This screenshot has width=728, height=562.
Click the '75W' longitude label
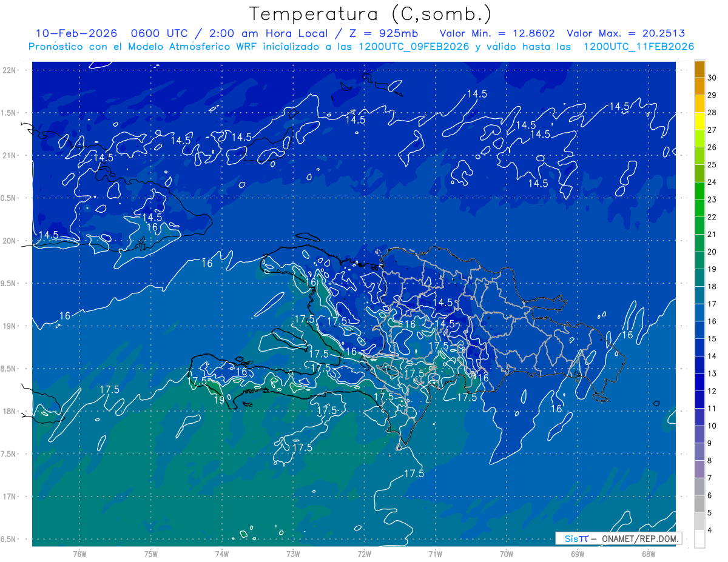150,554
